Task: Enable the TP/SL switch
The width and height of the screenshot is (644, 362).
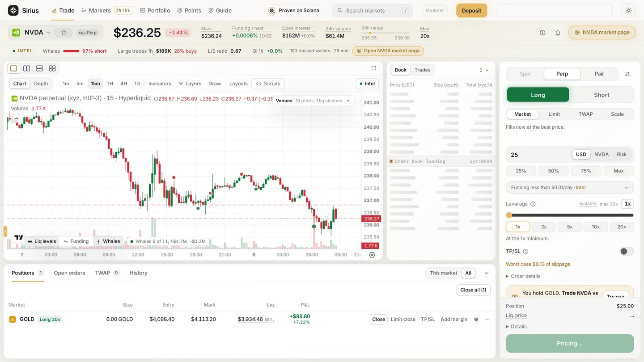Action: coord(627,252)
